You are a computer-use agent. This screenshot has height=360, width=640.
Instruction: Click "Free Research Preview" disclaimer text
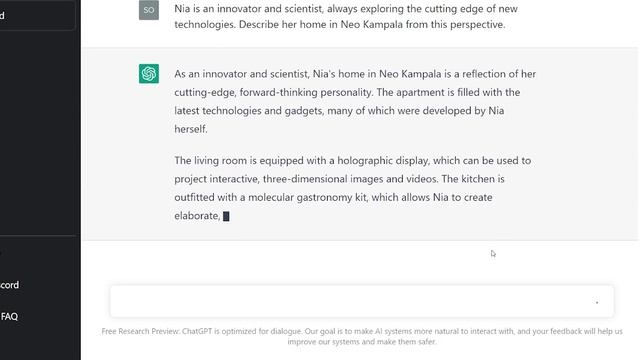pos(140,331)
